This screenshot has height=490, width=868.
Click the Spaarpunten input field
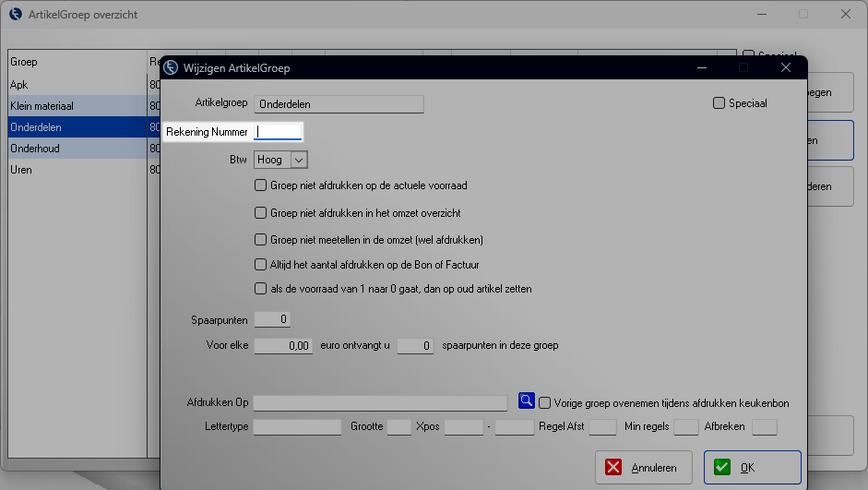[x=272, y=319]
